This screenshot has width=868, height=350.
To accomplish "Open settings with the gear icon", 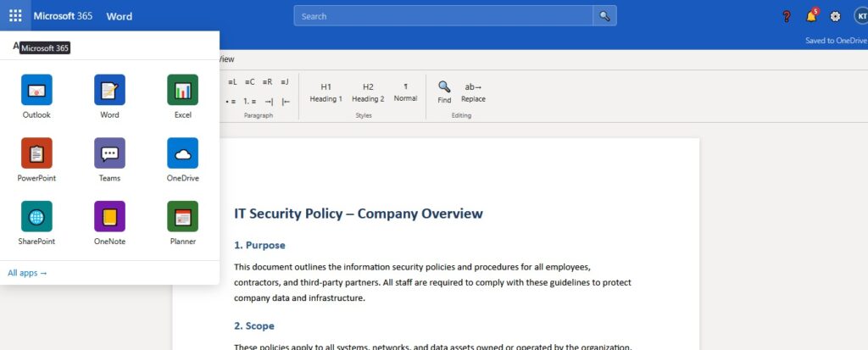I will (x=835, y=17).
